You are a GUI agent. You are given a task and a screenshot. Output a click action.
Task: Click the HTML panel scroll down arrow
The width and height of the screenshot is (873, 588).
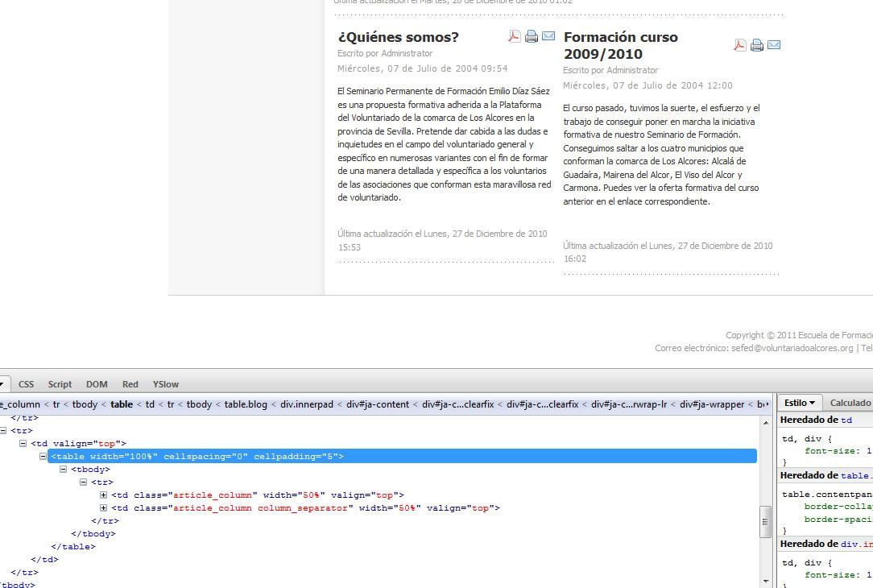pos(766,582)
